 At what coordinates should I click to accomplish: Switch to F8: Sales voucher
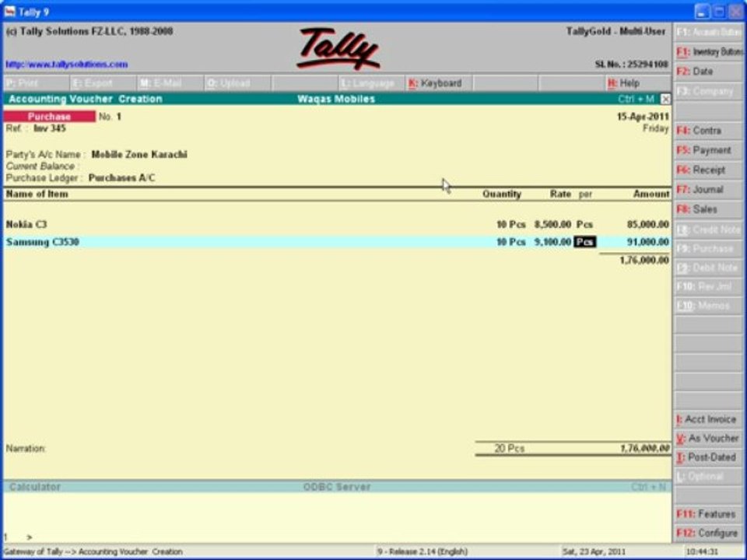(x=708, y=209)
